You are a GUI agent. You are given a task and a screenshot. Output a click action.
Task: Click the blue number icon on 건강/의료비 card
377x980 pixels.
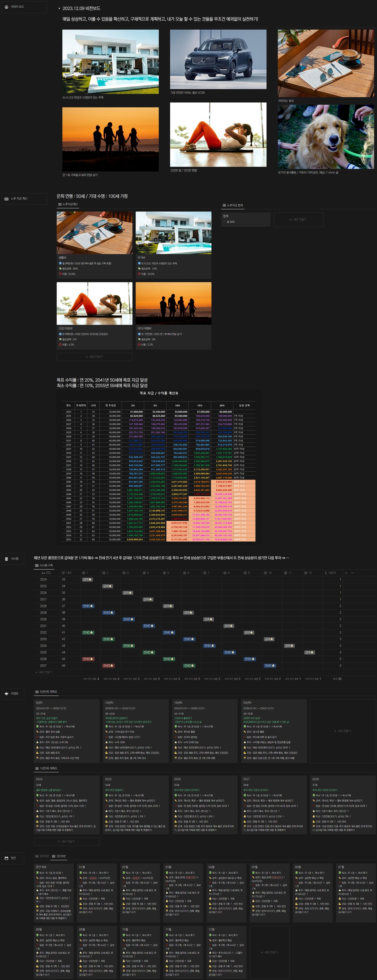[60, 334]
